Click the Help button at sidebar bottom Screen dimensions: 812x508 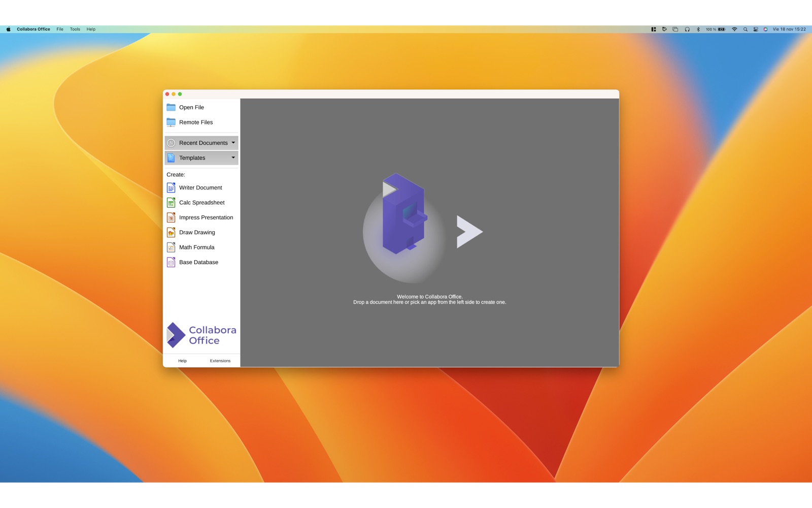point(182,361)
